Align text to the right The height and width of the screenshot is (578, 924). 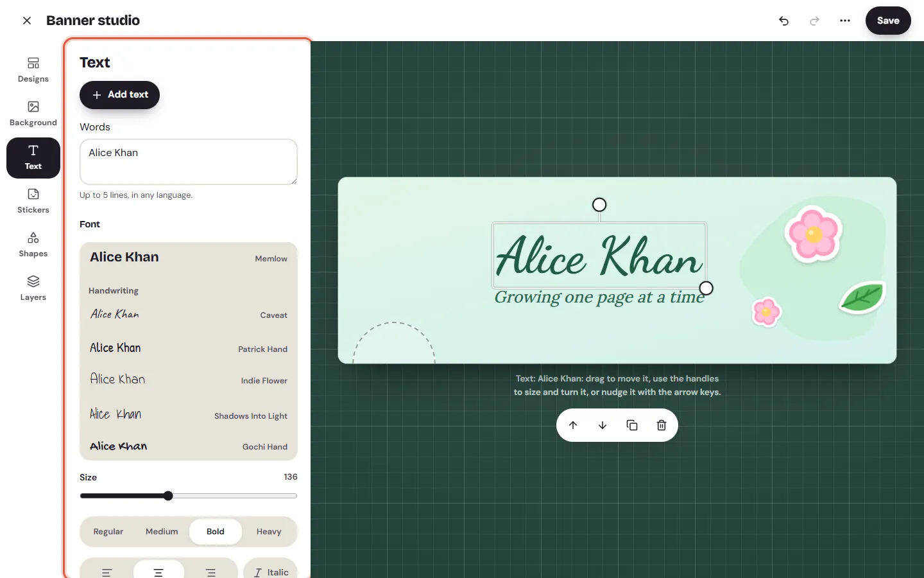pos(210,572)
